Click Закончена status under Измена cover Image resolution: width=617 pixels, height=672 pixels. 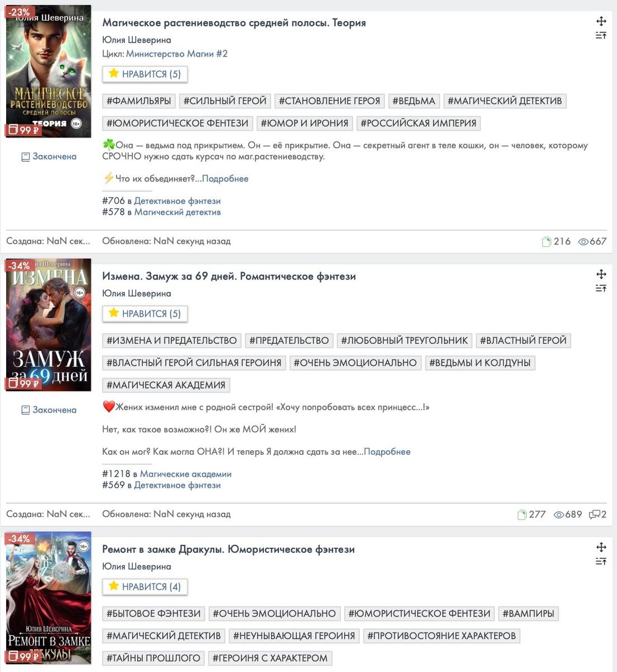[x=49, y=410]
